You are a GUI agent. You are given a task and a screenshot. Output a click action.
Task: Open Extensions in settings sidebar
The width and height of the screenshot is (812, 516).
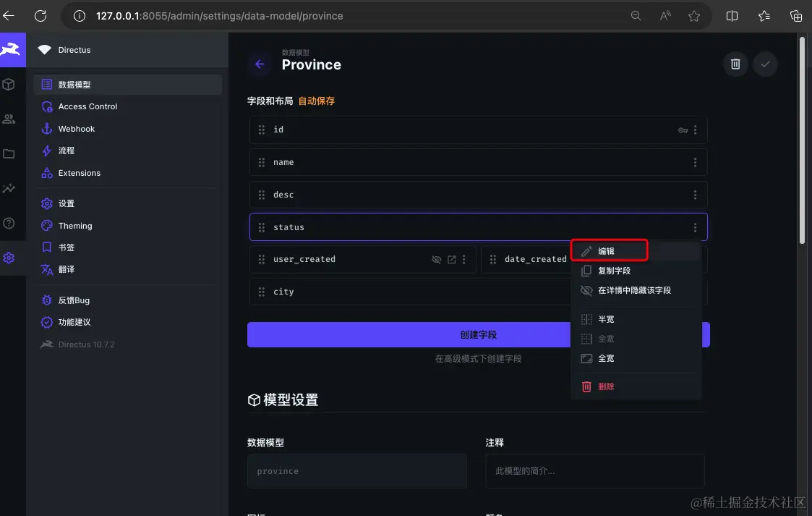point(128,173)
